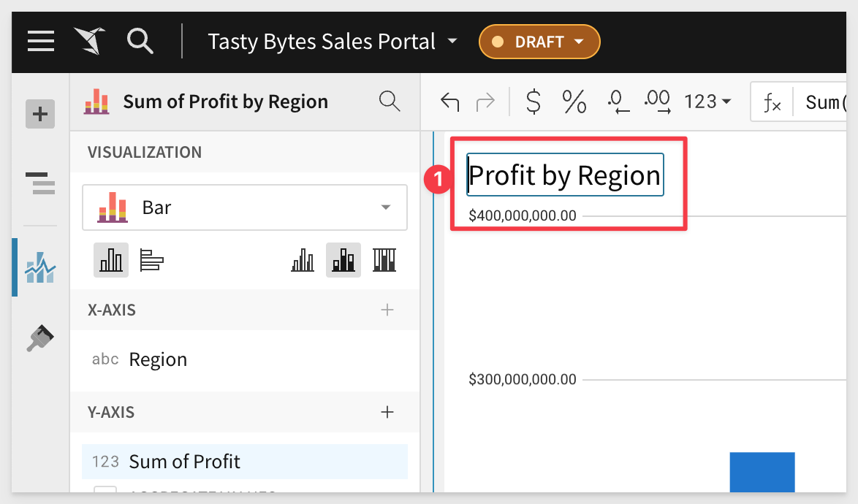Open the hamburger main menu
The height and width of the screenshot is (504, 858).
point(41,41)
